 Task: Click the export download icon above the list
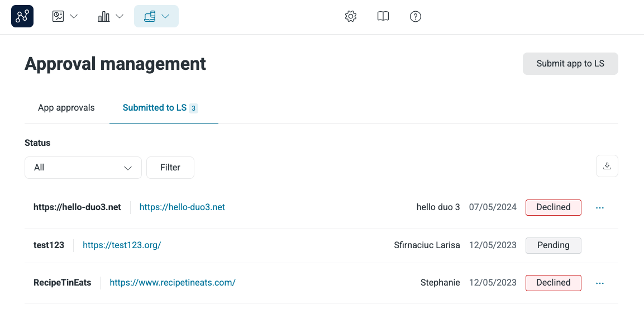pos(607,165)
